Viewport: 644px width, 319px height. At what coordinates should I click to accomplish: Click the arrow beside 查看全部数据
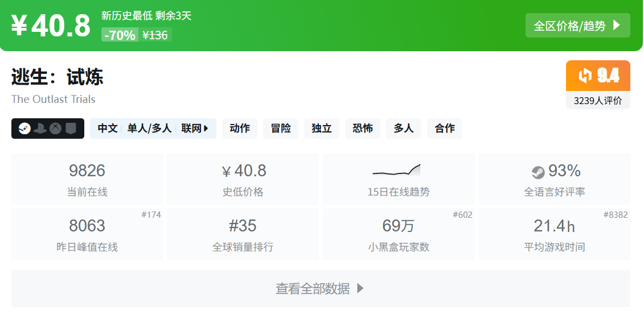[360, 289]
